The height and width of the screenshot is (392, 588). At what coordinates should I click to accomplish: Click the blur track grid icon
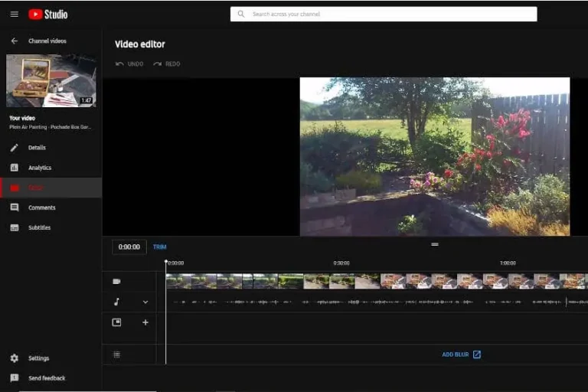click(x=116, y=354)
